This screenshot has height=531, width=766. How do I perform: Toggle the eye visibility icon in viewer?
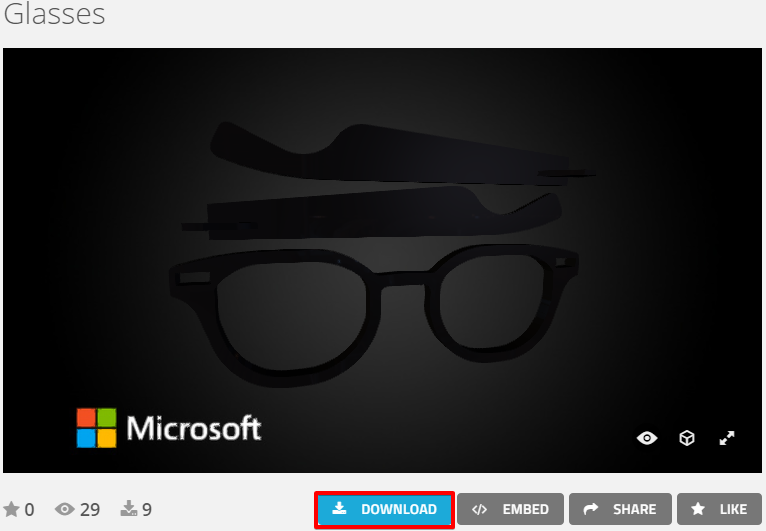(647, 438)
